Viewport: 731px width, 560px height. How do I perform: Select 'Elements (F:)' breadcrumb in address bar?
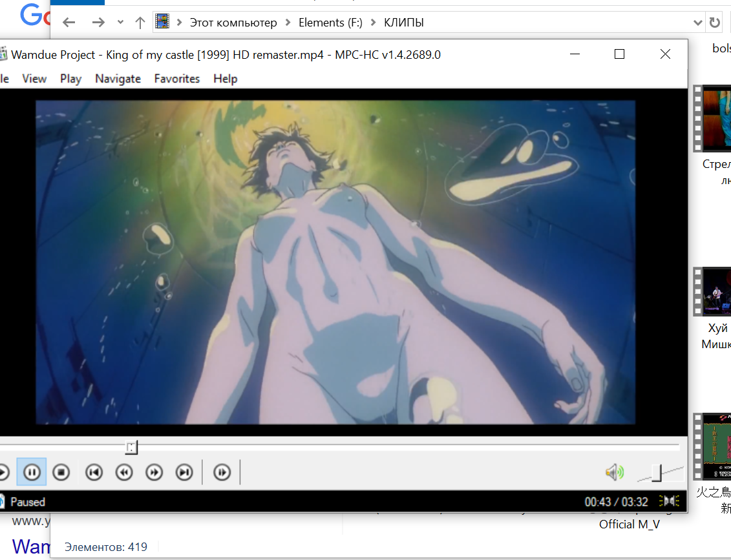[x=330, y=23]
